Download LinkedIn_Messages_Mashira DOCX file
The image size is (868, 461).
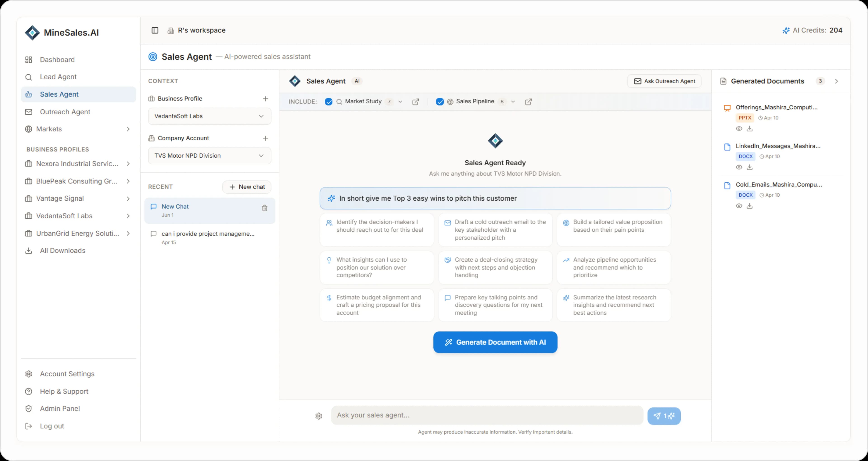(x=749, y=167)
